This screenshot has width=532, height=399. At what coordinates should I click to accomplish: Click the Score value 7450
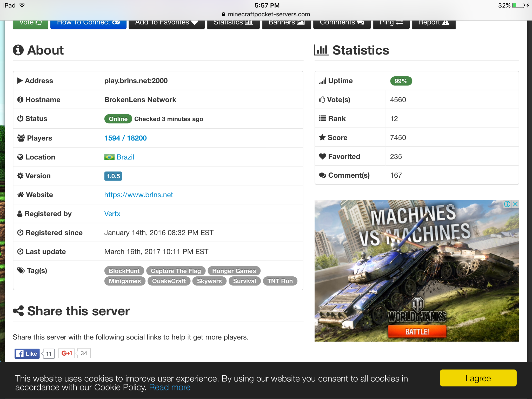tap(398, 138)
